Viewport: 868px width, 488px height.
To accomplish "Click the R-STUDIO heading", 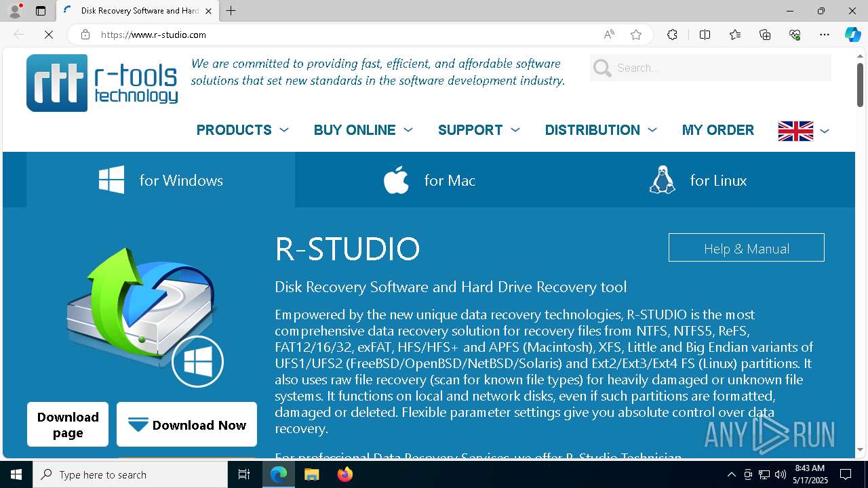I will [347, 249].
